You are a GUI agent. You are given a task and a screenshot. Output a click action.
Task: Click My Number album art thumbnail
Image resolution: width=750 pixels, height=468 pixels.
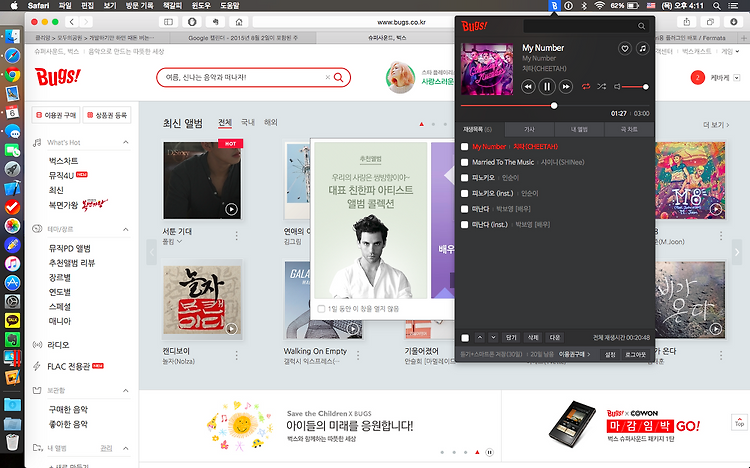coord(487,69)
